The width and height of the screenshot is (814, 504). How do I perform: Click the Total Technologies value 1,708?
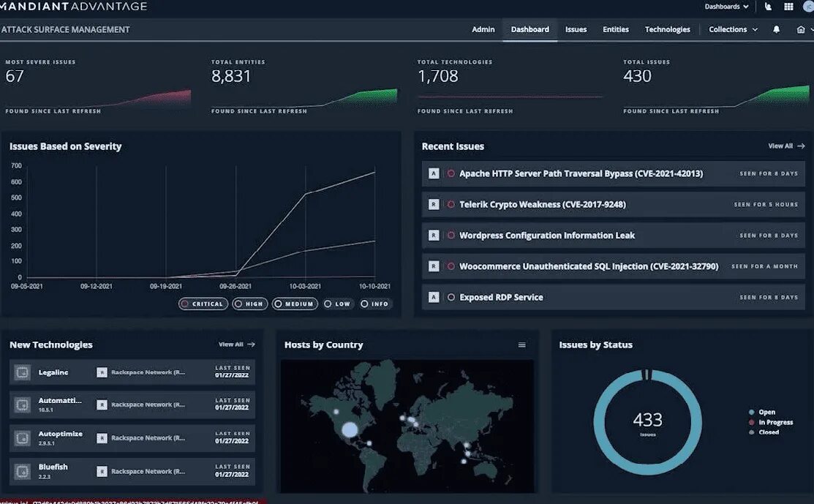click(x=438, y=76)
